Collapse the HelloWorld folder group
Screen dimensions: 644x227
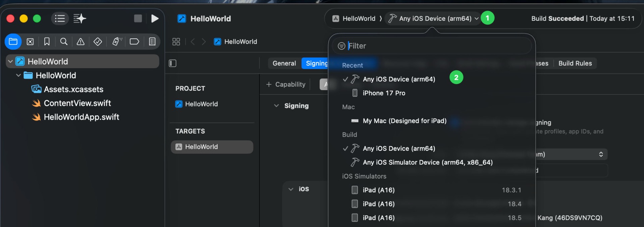point(18,75)
